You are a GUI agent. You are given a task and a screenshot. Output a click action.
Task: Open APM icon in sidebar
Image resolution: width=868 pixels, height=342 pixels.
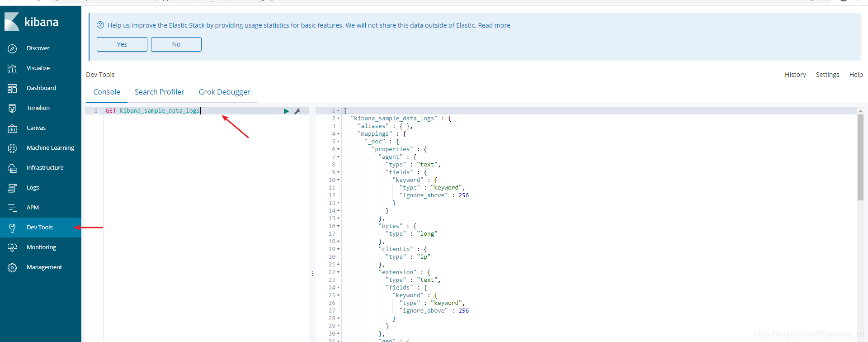(12, 208)
